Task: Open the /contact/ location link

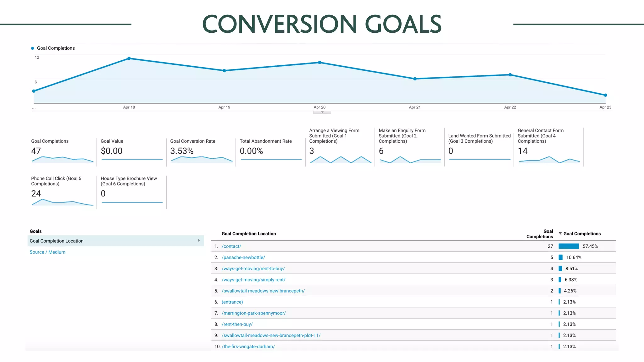Action: click(231, 246)
